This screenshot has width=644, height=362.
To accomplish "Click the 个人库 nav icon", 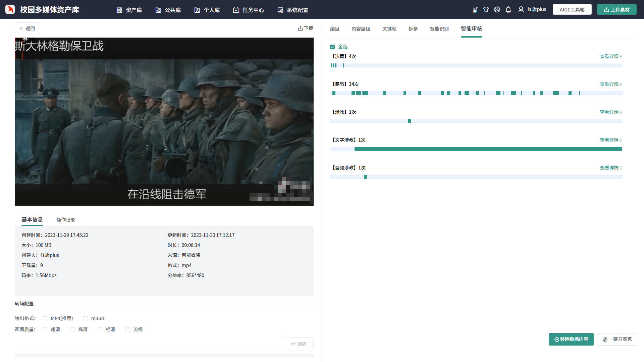I will pyautogui.click(x=197, y=10).
